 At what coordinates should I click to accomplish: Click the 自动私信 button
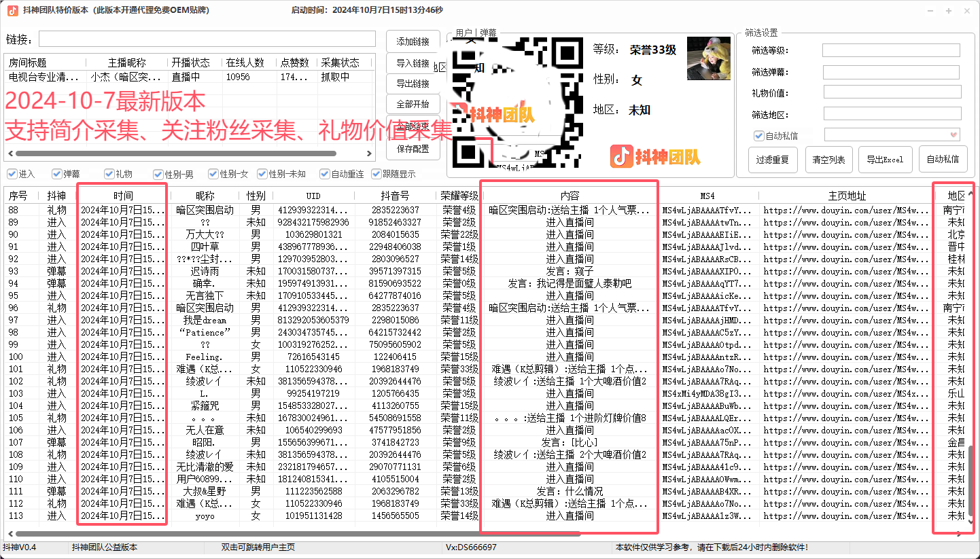point(943,160)
